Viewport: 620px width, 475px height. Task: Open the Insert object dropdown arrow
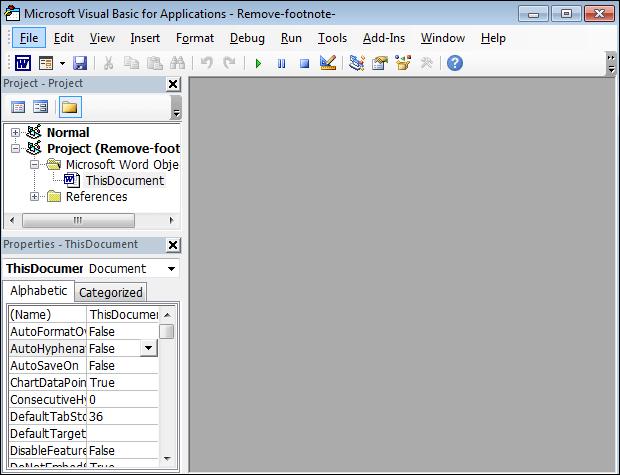pos(62,63)
